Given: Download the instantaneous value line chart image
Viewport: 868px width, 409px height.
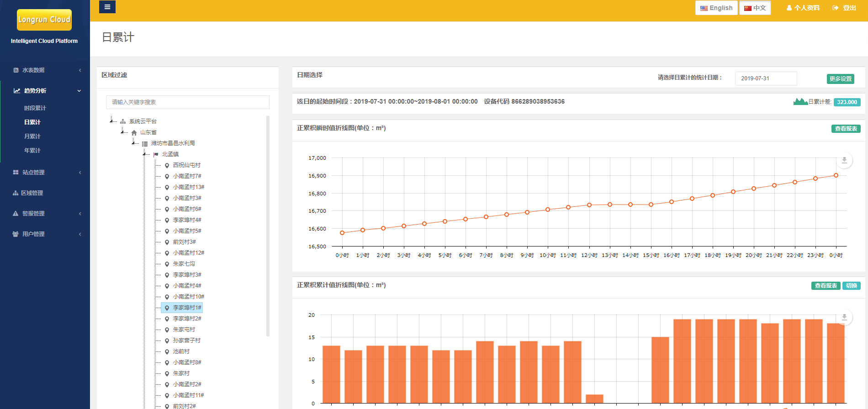Looking at the screenshot, I should [844, 160].
